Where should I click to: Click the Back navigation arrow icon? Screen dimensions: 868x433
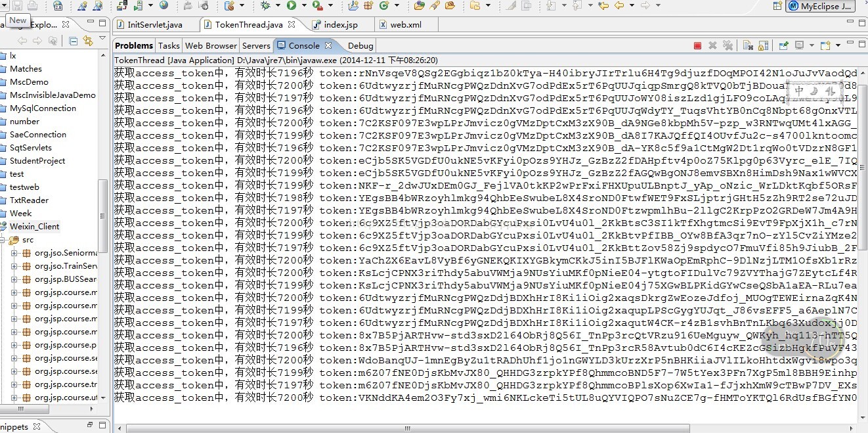(619, 5)
